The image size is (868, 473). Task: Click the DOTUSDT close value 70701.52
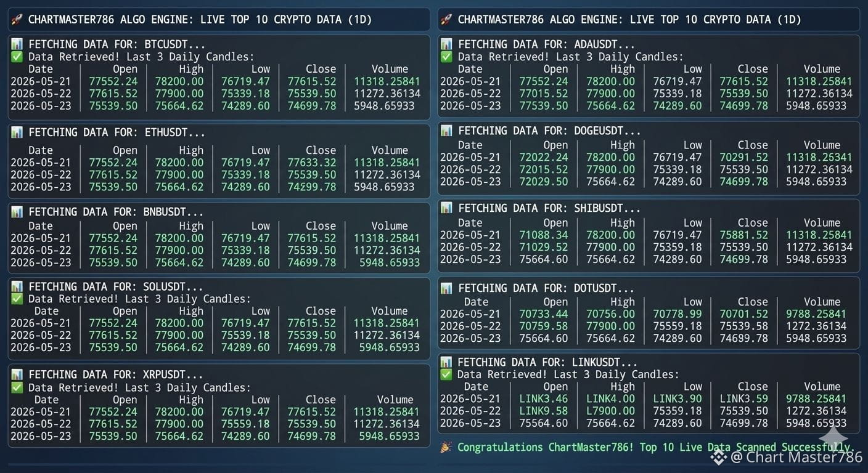(x=744, y=314)
